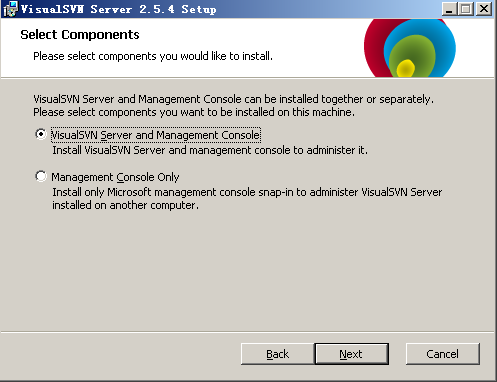Click "VisualSVN Server and Management Console" label text
Screen dimensions: 497x382
coord(156,135)
